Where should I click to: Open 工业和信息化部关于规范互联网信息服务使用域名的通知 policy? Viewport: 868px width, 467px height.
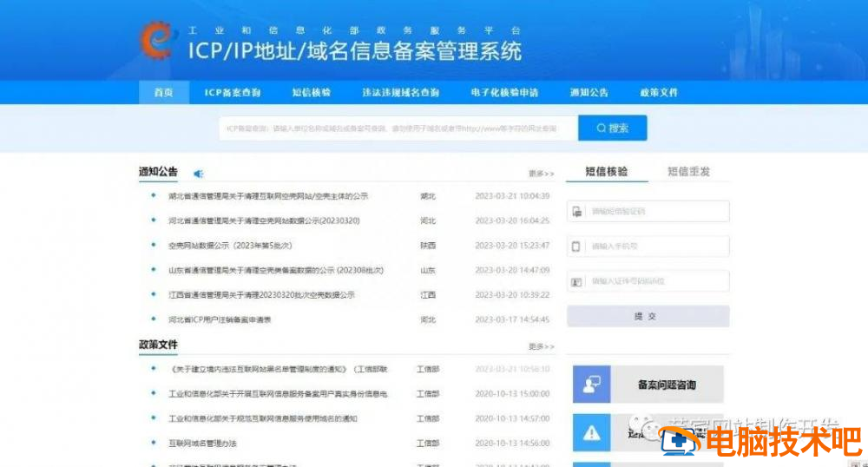pyautogui.click(x=263, y=419)
